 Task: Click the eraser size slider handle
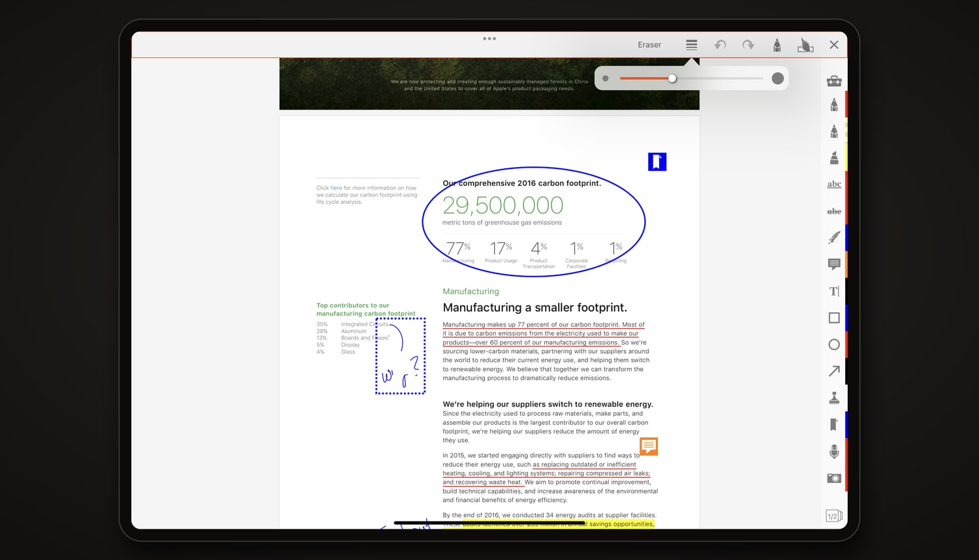672,78
